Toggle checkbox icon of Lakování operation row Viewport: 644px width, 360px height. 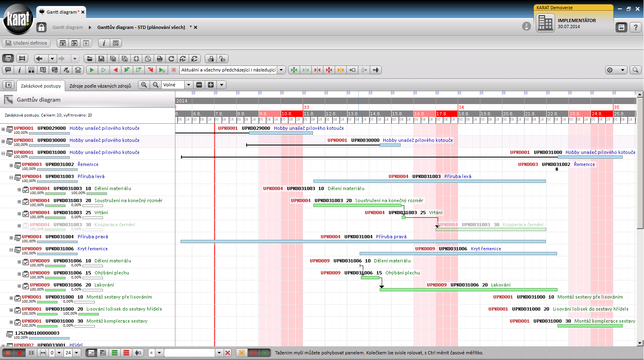click(26, 286)
